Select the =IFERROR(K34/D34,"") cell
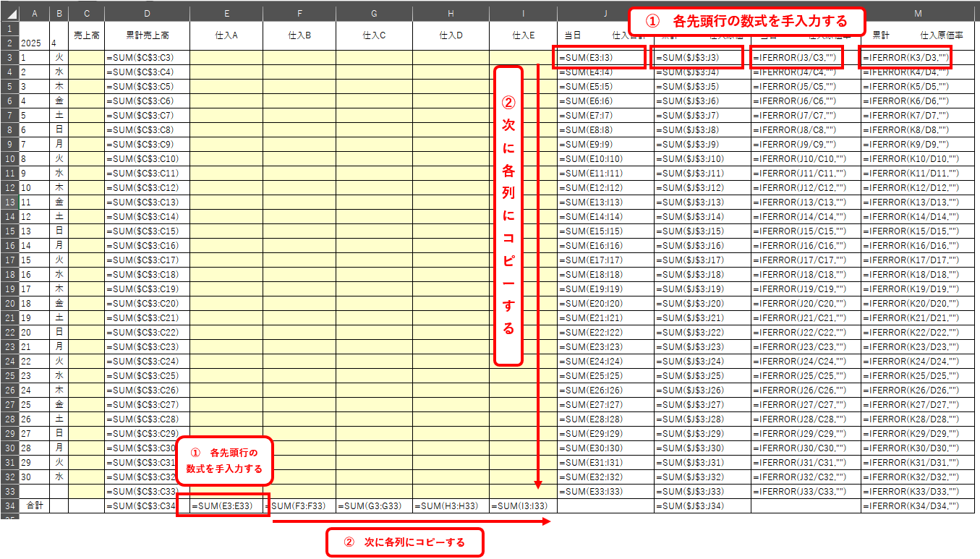The height and width of the screenshot is (559, 980). coord(917,505)
